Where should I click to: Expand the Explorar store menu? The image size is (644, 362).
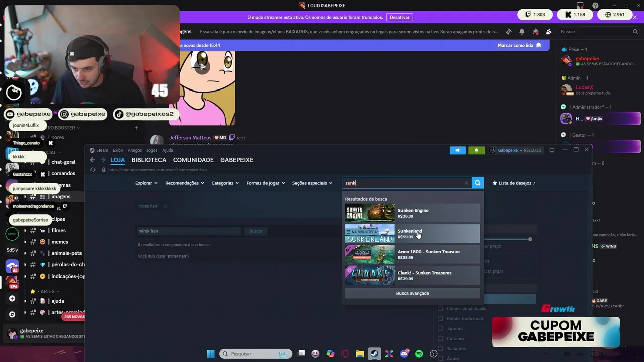(146, 183)
